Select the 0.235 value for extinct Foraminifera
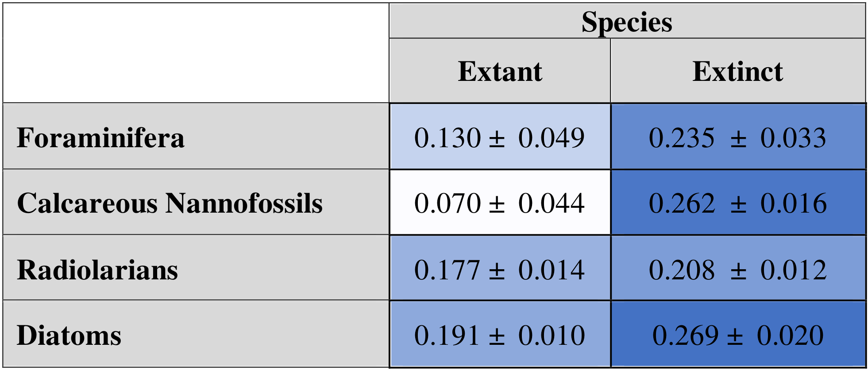 (x=682, y=137)
